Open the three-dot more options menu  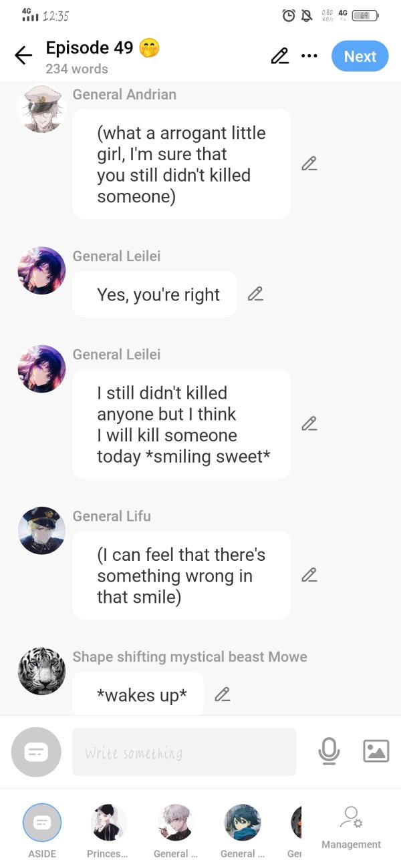pyautogui.click(x=309, y=56)
